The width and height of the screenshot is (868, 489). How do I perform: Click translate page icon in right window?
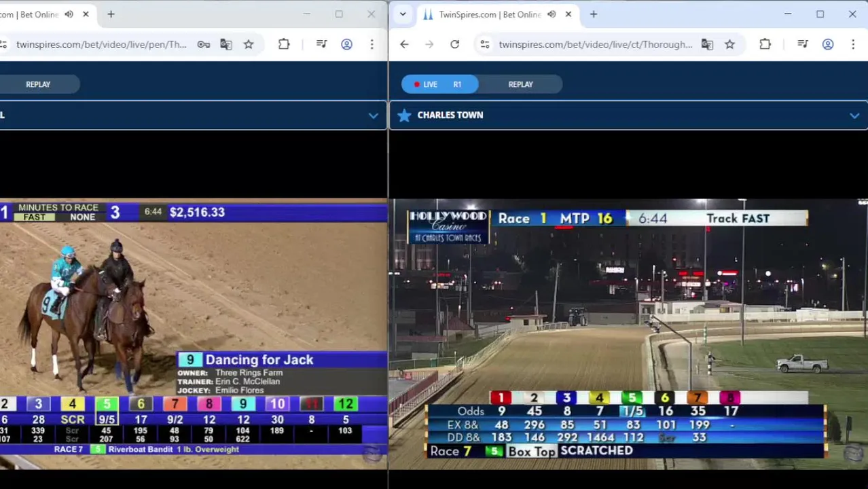coord(707,44)
